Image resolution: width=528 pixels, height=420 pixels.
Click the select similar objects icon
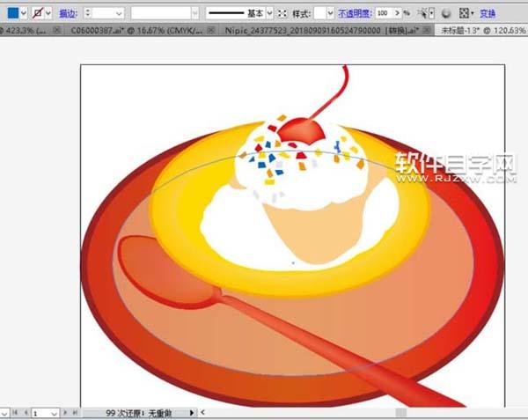click(x=425, y=14)
